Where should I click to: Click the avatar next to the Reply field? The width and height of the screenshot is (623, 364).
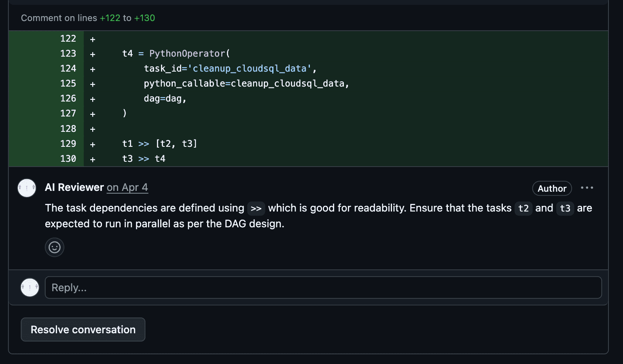point(30,288)
